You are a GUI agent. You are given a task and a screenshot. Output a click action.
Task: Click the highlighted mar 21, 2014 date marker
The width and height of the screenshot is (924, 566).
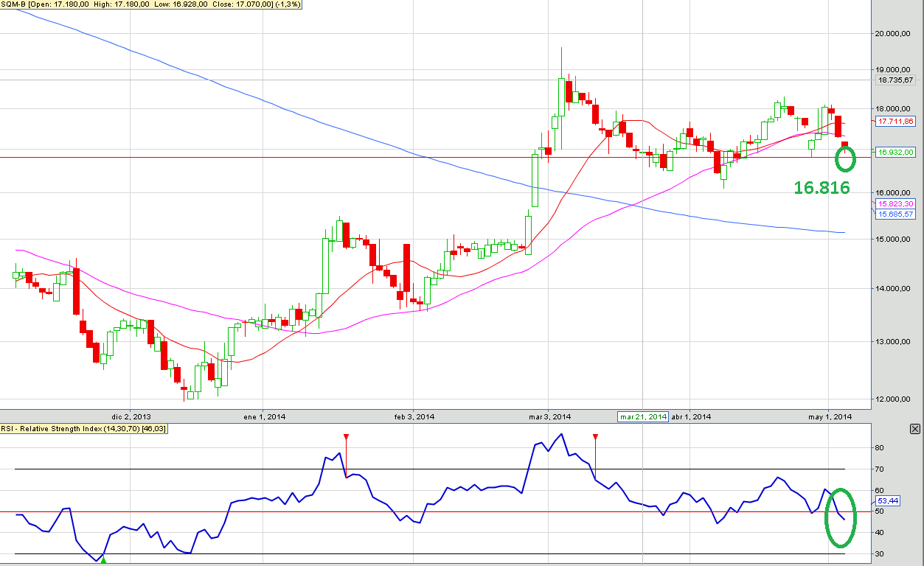[x=642, y=417]
